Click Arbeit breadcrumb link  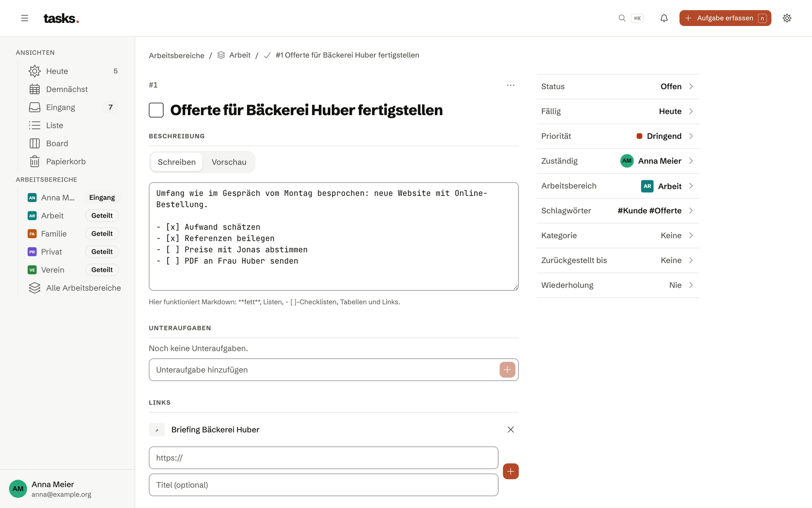click(234, 55)
